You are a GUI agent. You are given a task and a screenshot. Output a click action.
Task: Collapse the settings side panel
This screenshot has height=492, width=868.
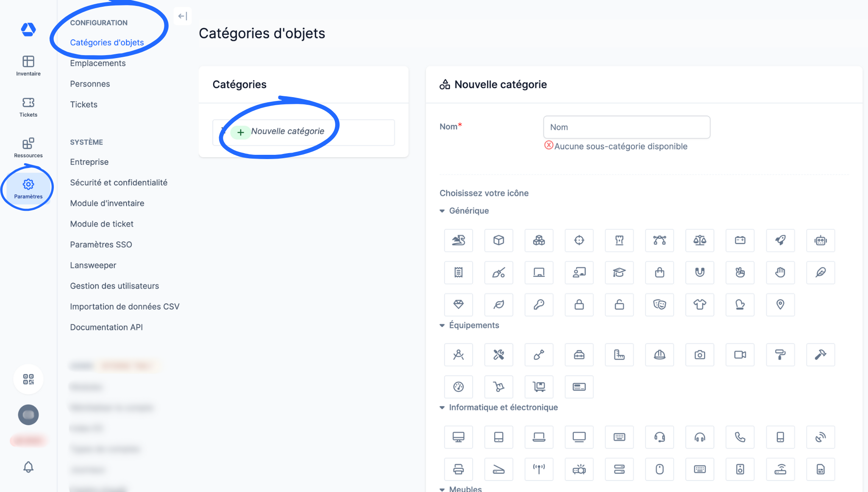183,16
